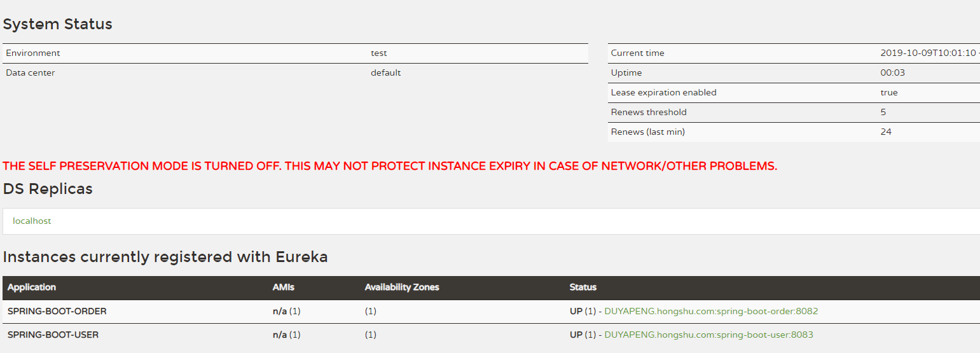Image resolution: width=980 pixels, height=353 pixels.
Task: Click the Renews threshold value 5
Action: pos(883,113)
